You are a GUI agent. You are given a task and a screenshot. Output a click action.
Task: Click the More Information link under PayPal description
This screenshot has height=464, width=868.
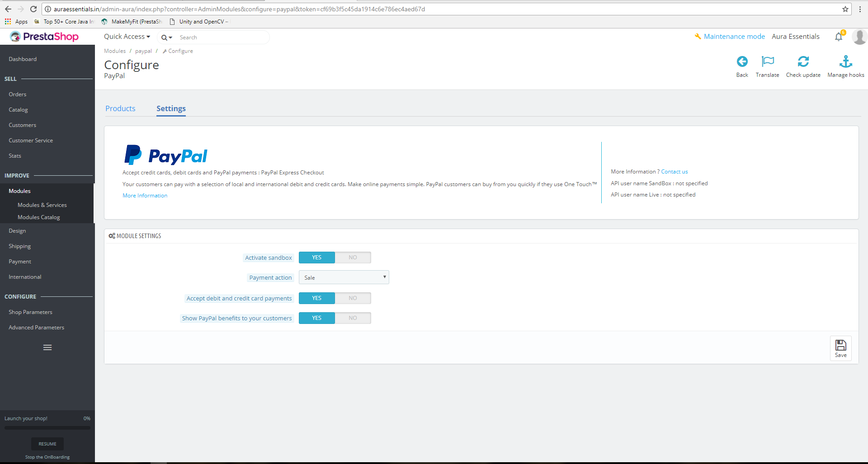(x=145, y=196)
